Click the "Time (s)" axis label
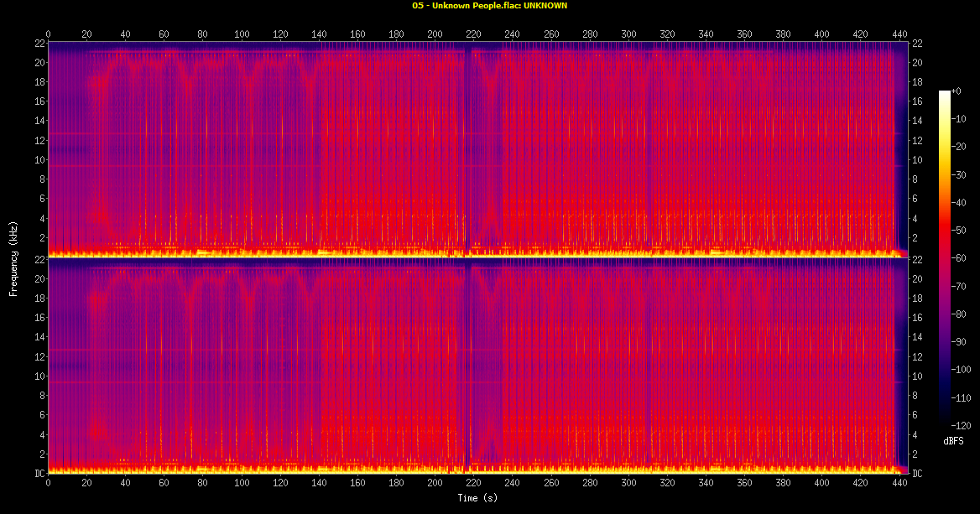Screen dimensions: 980x514 click(478, 498)
